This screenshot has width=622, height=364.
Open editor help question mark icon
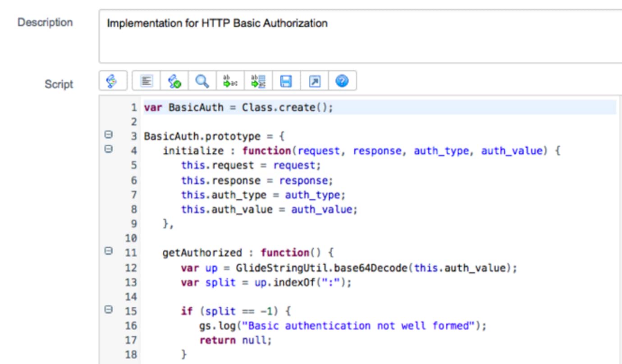tap(342, 82)
